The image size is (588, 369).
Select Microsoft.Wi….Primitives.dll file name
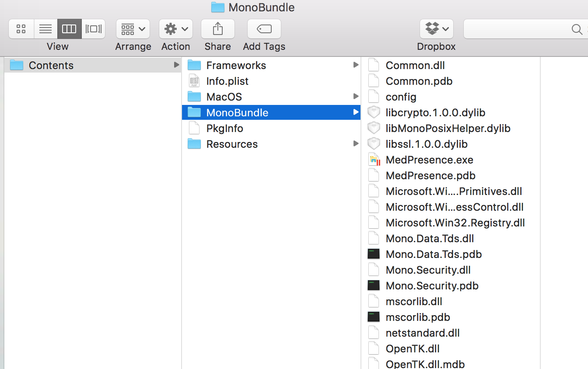(x=454, y=191)
